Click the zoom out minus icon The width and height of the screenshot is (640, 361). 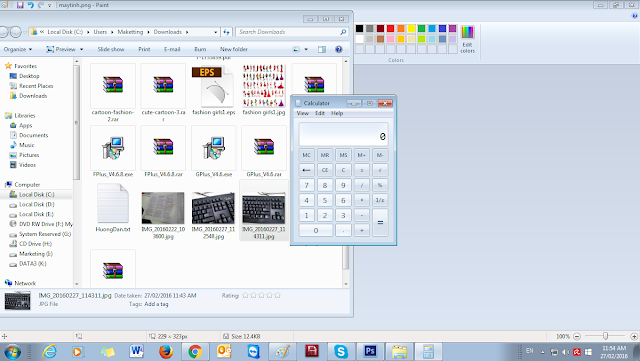[x=577, y=336]
